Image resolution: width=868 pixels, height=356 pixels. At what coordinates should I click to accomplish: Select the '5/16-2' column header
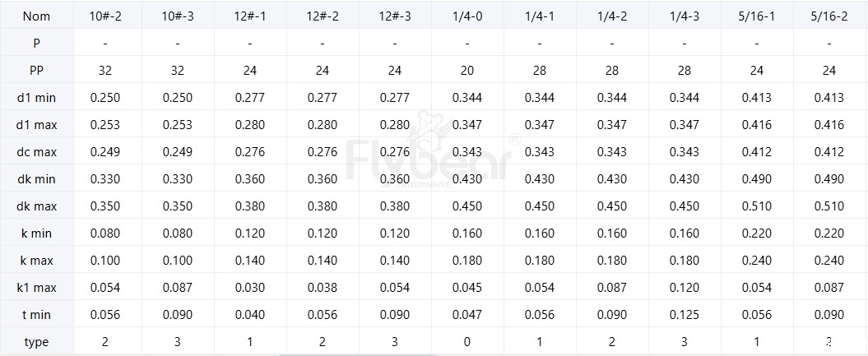pyautogui.click(x=829, y=16)
